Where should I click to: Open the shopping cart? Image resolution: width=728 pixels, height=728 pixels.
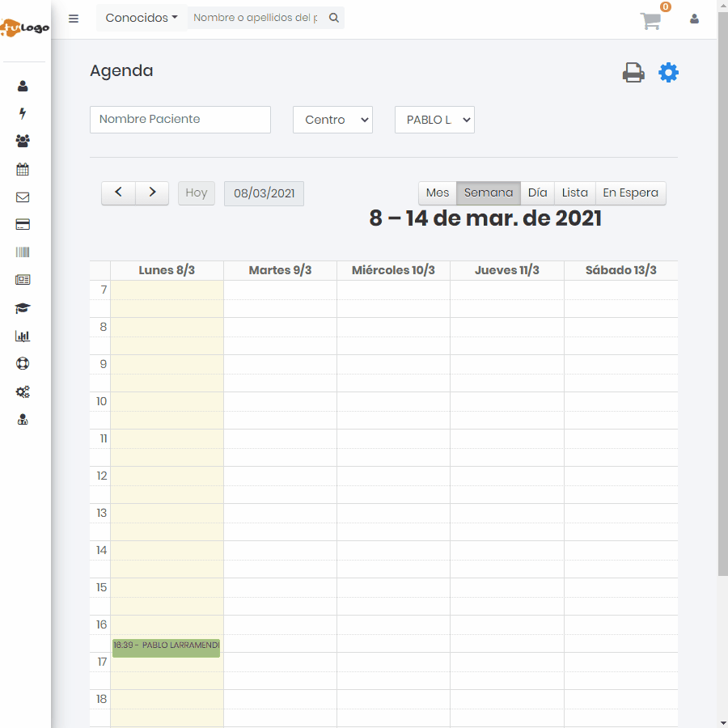point(651,21)
